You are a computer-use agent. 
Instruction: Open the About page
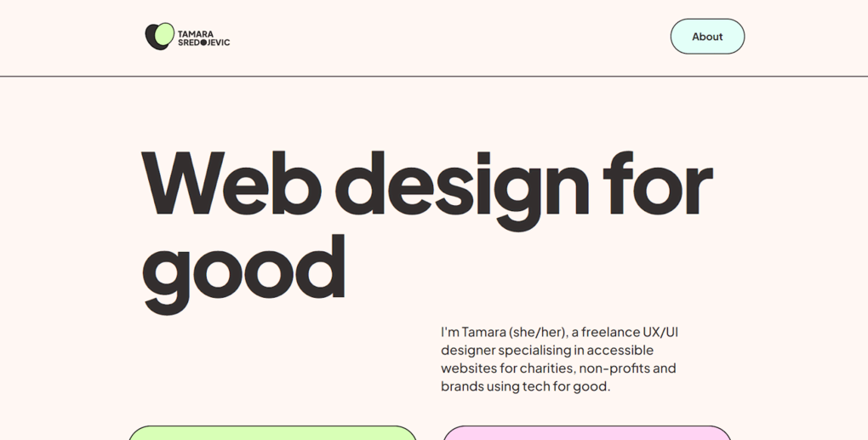click(x=707, y=37)
